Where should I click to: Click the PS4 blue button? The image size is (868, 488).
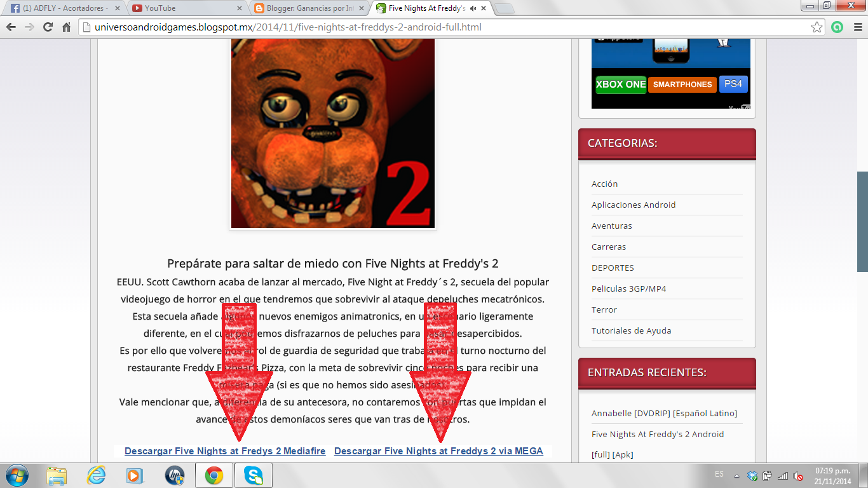(733, 84)
